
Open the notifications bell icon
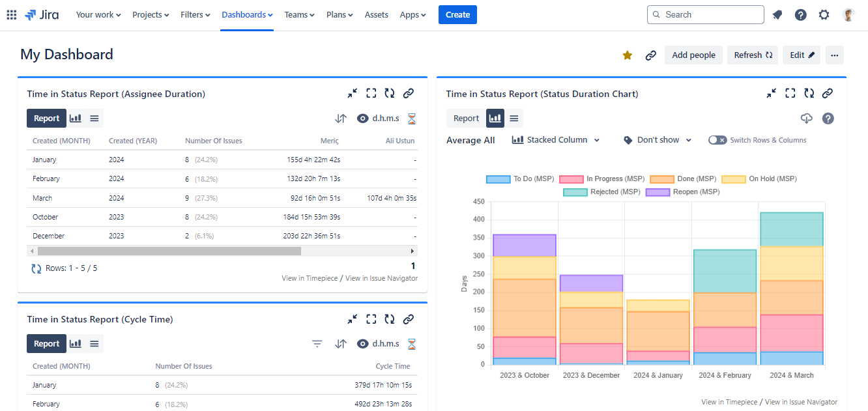[777, 15]
